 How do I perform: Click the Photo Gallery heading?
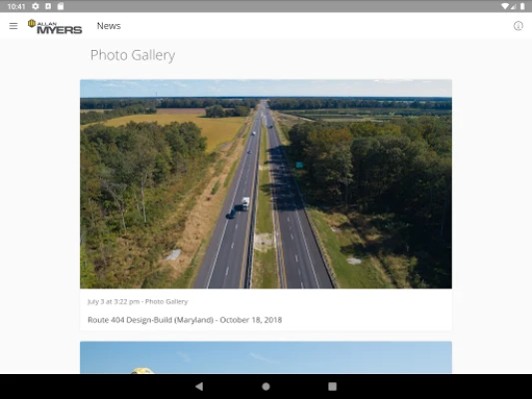tap(133, 55)
